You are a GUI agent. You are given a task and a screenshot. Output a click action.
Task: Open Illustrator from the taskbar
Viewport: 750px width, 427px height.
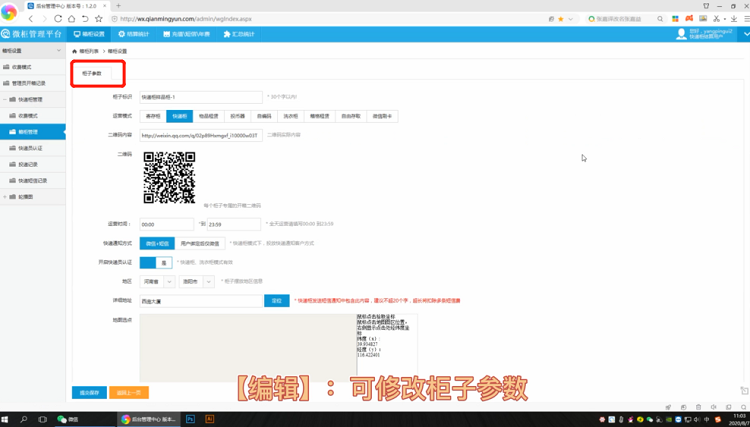[x=209, y=419]
